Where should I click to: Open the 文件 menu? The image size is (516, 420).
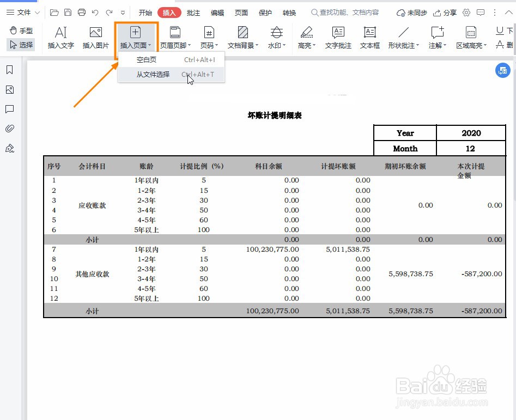click(23, 13)
